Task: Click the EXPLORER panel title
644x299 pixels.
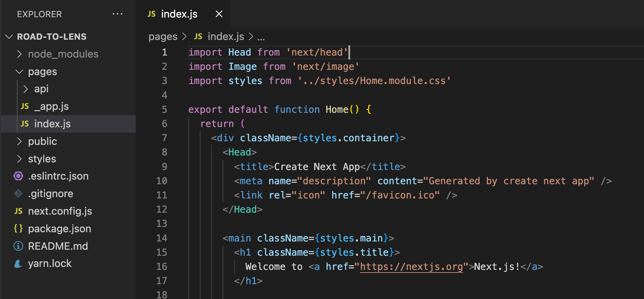Action: tap(39, 14)
